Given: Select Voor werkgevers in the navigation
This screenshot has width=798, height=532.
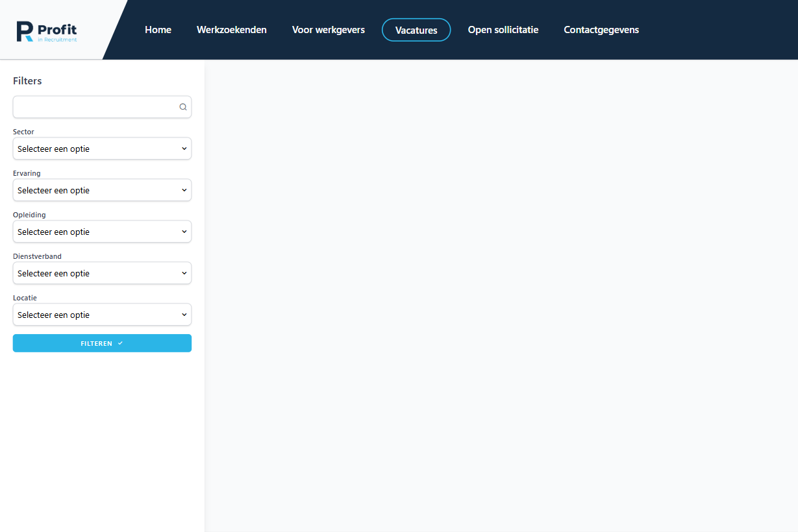Looking at the screenshot, I should [x=329, y=30].
